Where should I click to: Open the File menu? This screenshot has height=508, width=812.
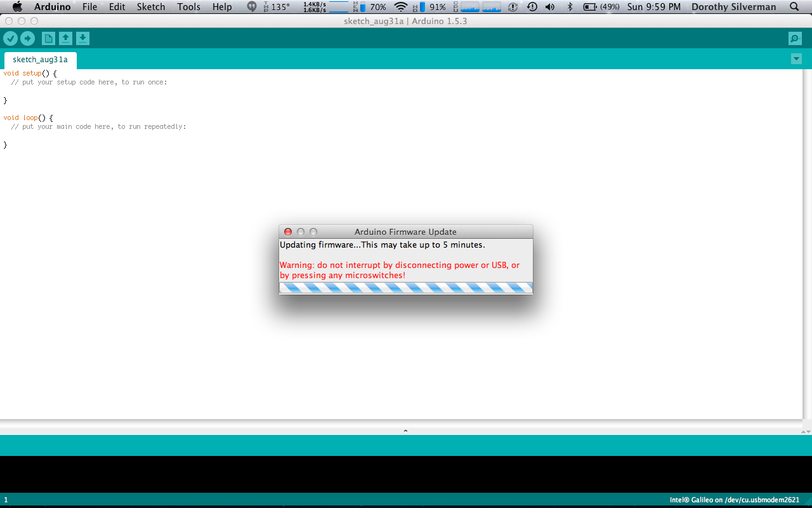(x=89, y=7)
